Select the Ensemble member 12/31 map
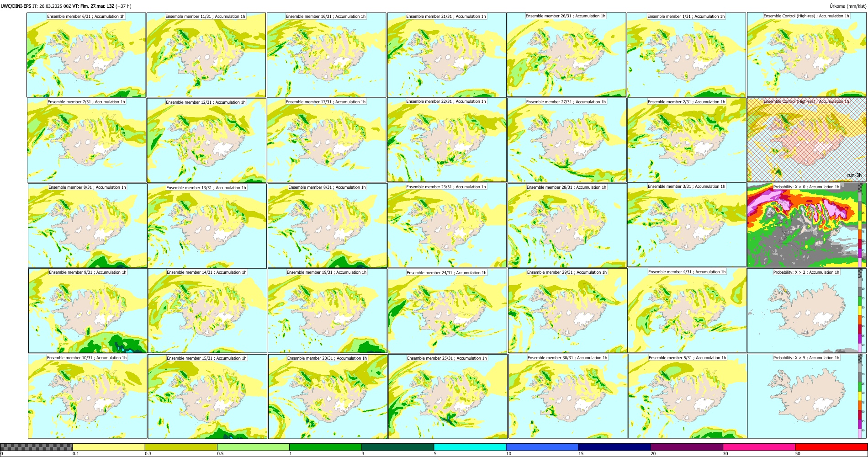This screenshot has width=868, height=457. [206, 141]
